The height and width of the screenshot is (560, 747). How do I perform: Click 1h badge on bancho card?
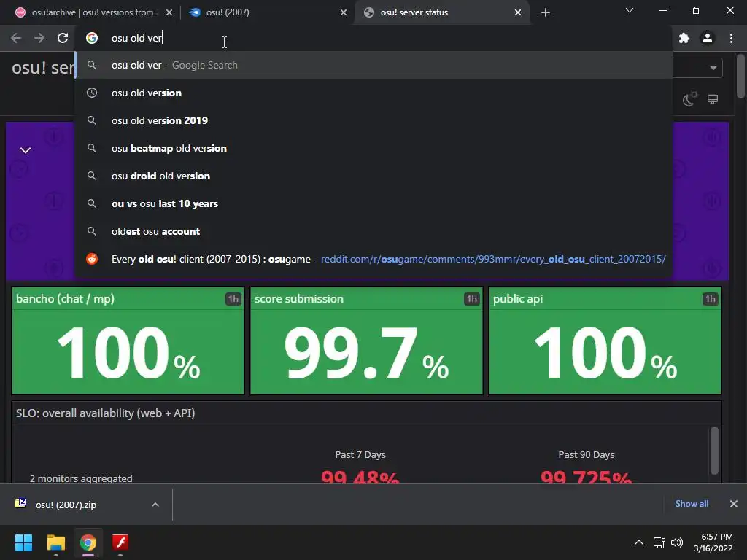233,298
